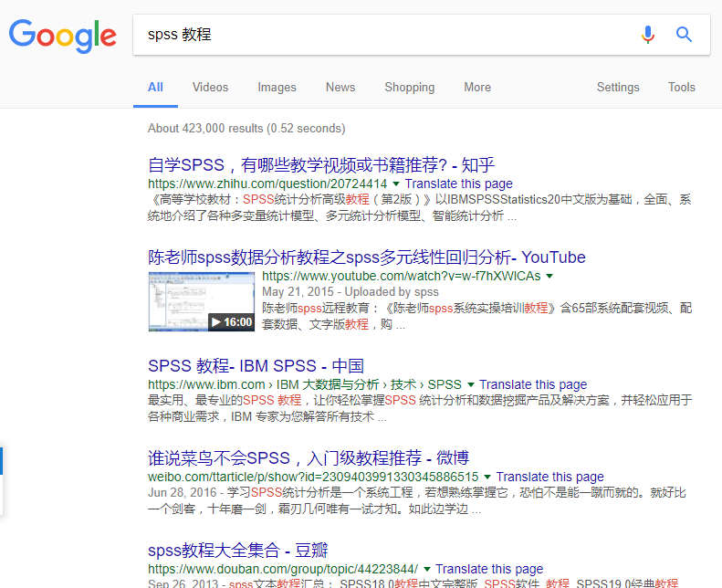Click the youtube.com/watch URL text
This screenshot has height=588, width=722.
coord(402,276)
